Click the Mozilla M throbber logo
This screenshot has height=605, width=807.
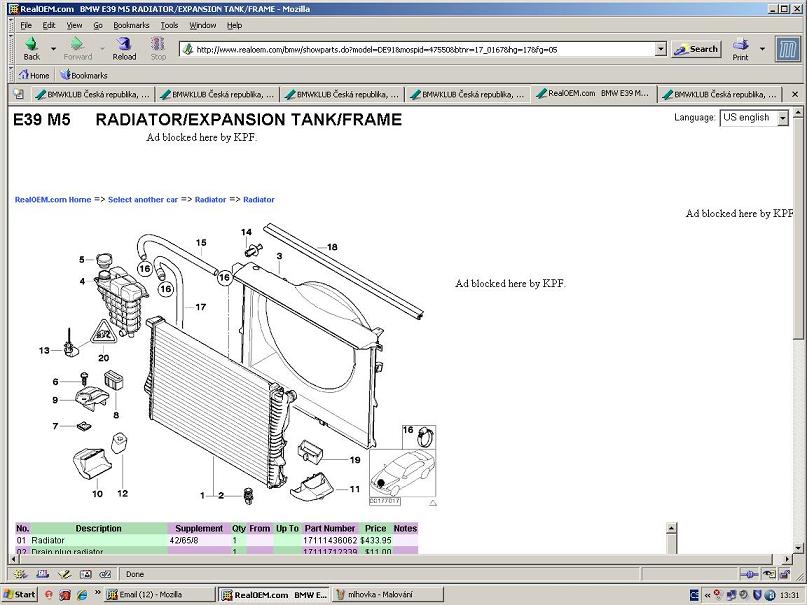(x=787, y=49)
